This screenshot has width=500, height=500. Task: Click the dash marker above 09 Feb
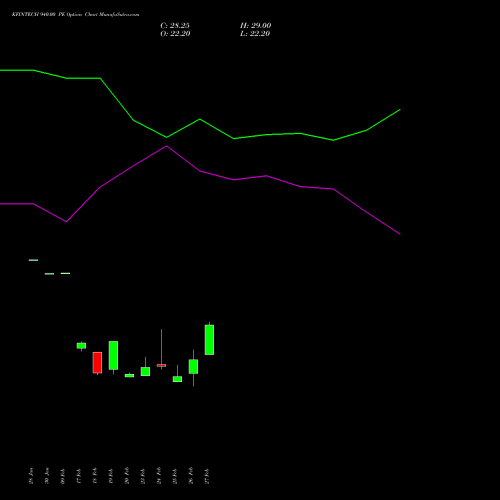click(65, 273)
